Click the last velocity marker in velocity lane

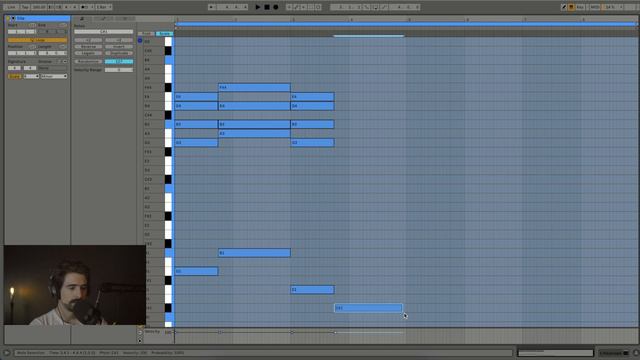[x=335, y=332]
